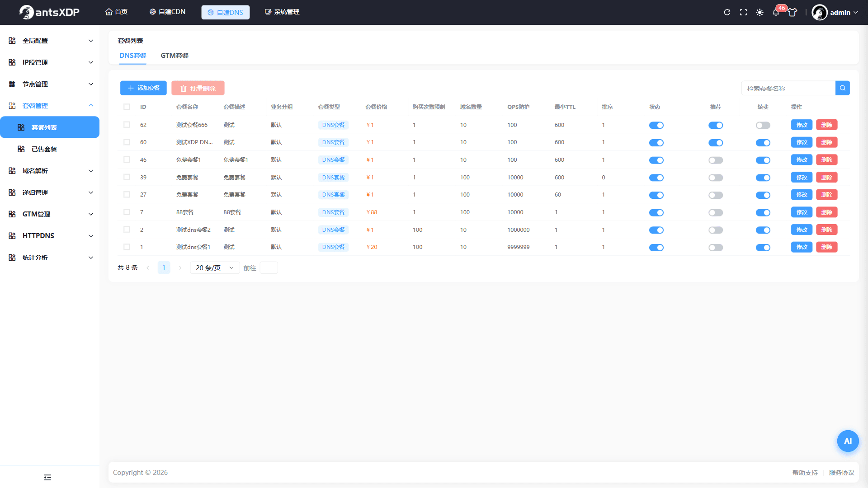Switch to the GTM套餐 tab
Viewport: 868px width, 488px height.
click(x=175, y=56)
